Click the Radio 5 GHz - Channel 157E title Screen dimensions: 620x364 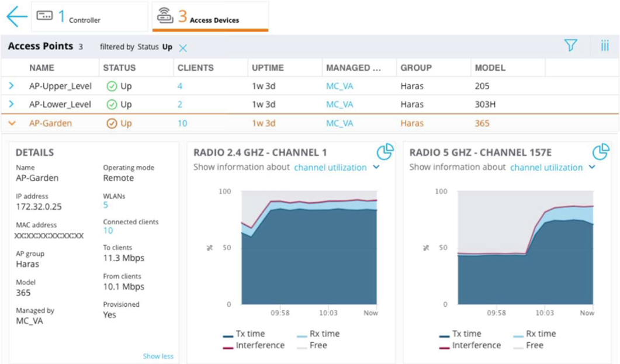pyautogui.click(x=480, y=152)
